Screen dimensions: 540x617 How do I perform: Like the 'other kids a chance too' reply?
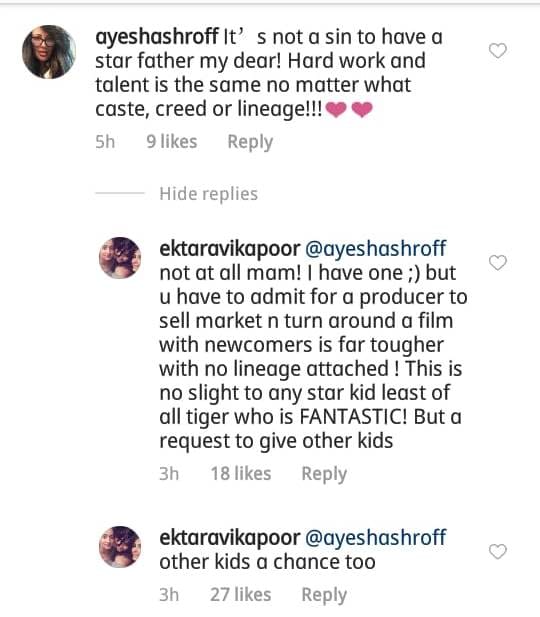click(x=497, y=551)
